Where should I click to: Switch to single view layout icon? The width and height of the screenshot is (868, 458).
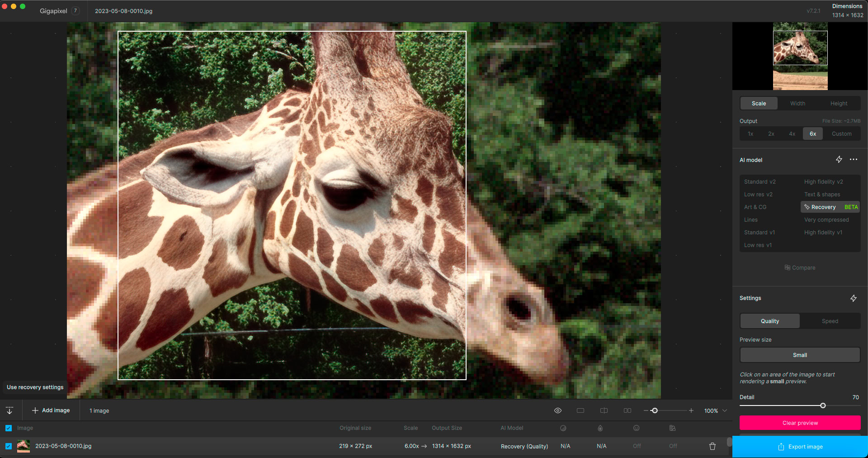tap(580, 410)
